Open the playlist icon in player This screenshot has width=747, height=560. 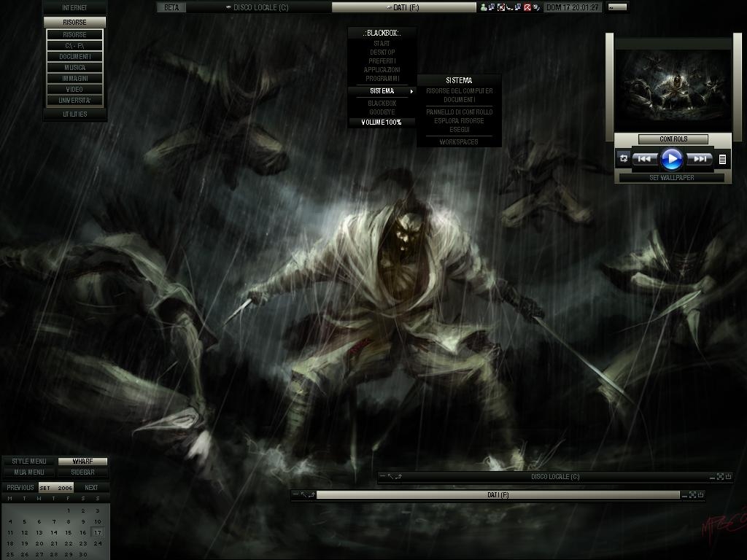pos(722,160)
